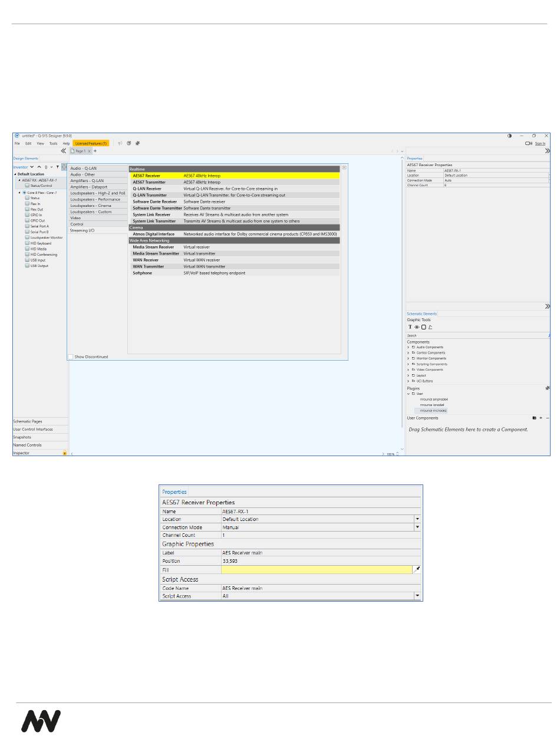
Task: Click the megaphone announcement toolbar icon
Action: (x=120, y=143)
